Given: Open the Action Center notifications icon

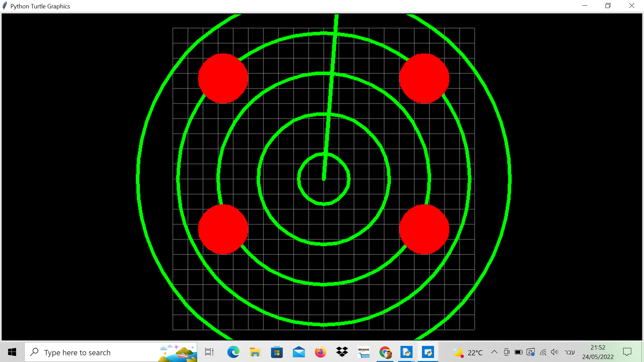Looking at the screenshot, I should click(627, 352).
